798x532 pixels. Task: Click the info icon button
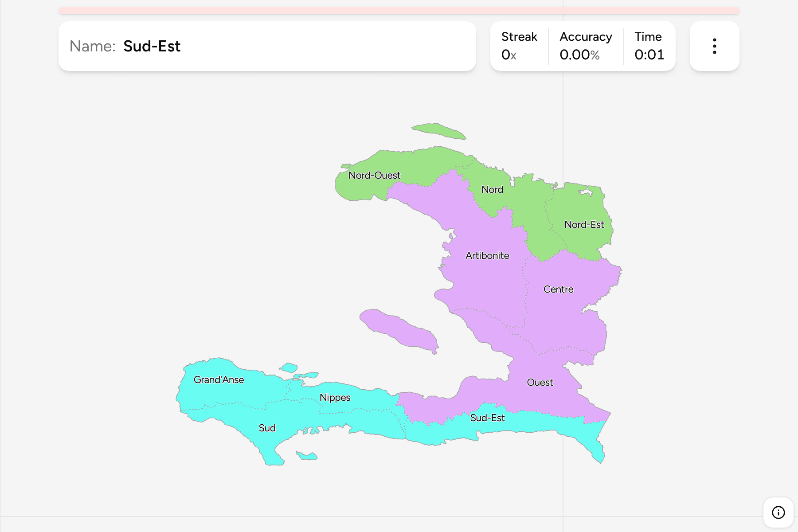pyautogui.click(x=778, y=512)
